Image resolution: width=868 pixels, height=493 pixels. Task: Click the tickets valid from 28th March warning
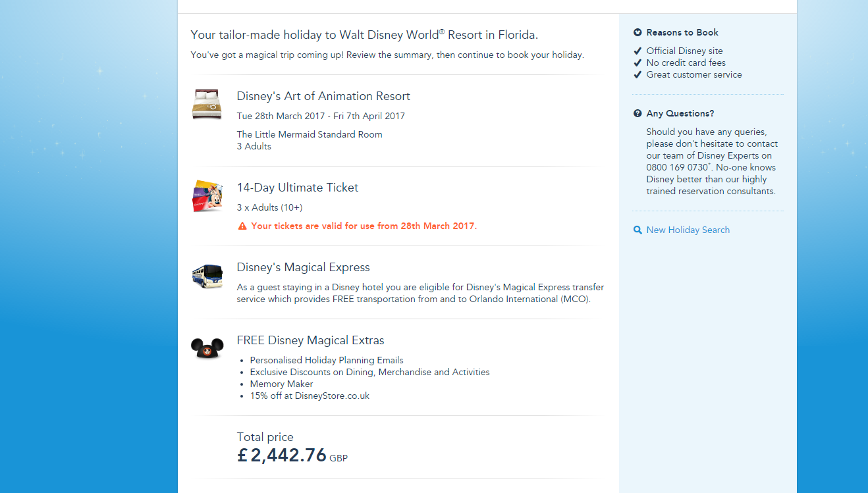[x=364, y=226]
